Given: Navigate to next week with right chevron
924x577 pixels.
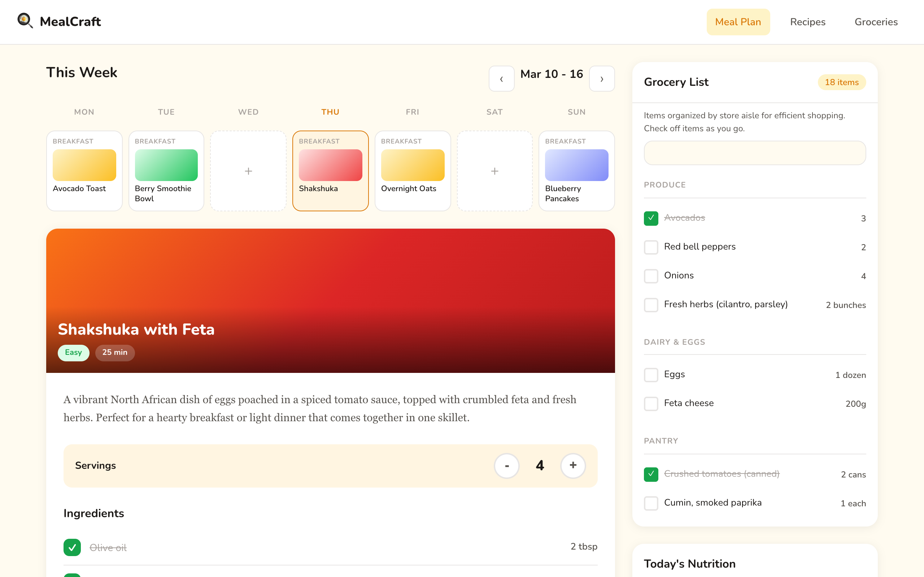Looking at the screenshot, I should coord(602,78).
